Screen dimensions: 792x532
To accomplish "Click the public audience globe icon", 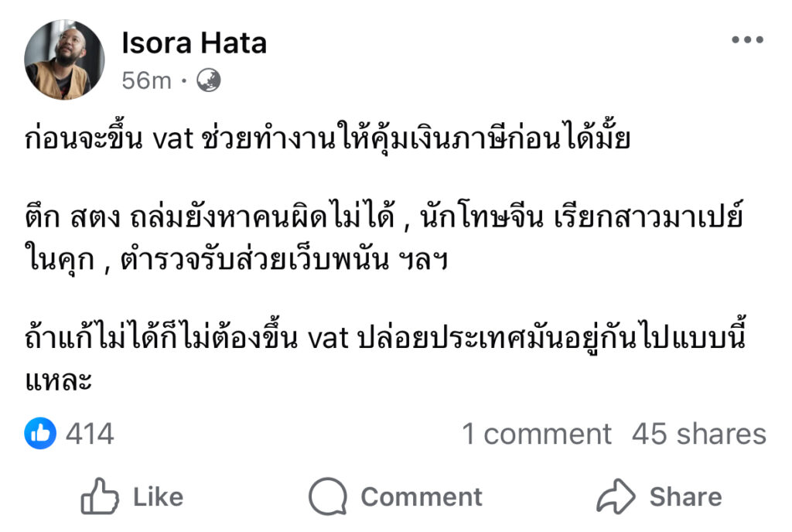I will click(x=209, y=79).
